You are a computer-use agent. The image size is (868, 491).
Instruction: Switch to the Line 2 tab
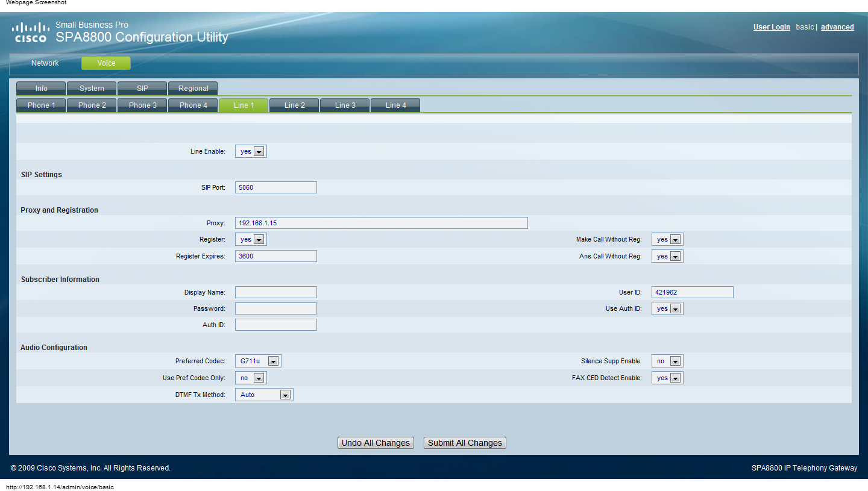pos(294,105)
